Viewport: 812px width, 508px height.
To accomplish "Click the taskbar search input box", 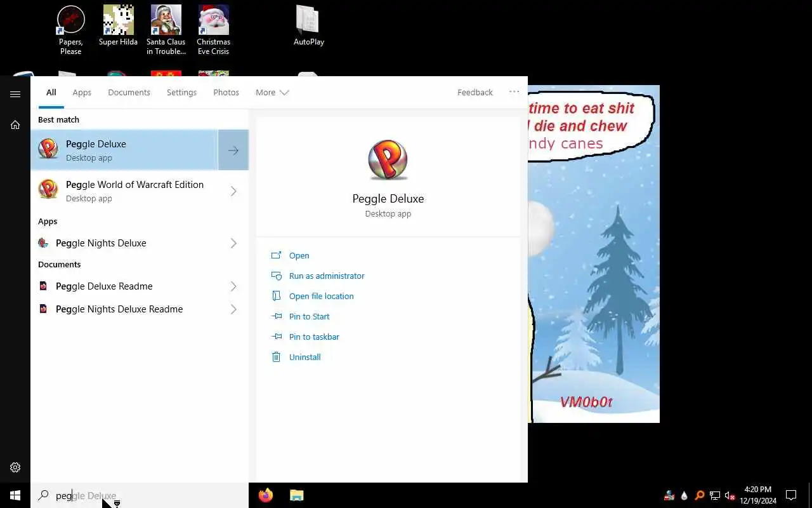I will tap(140, 495).
